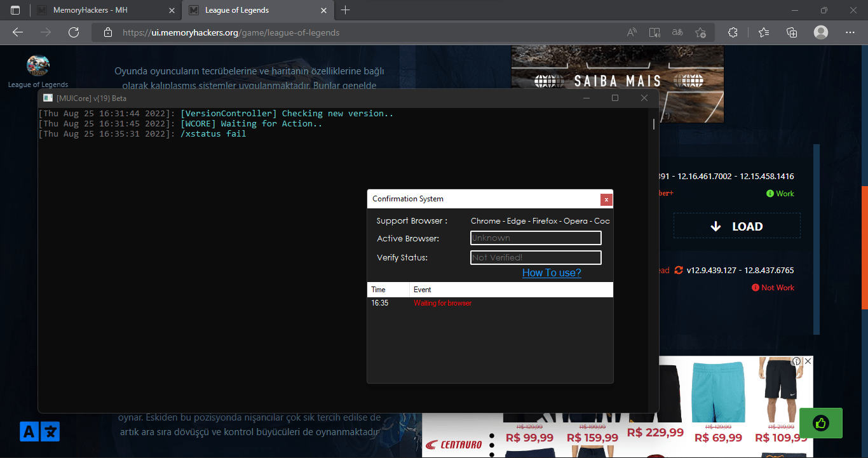Open the Favorites list
The height and width of the screenshot is (458, 868).
[x=764, y=32]
